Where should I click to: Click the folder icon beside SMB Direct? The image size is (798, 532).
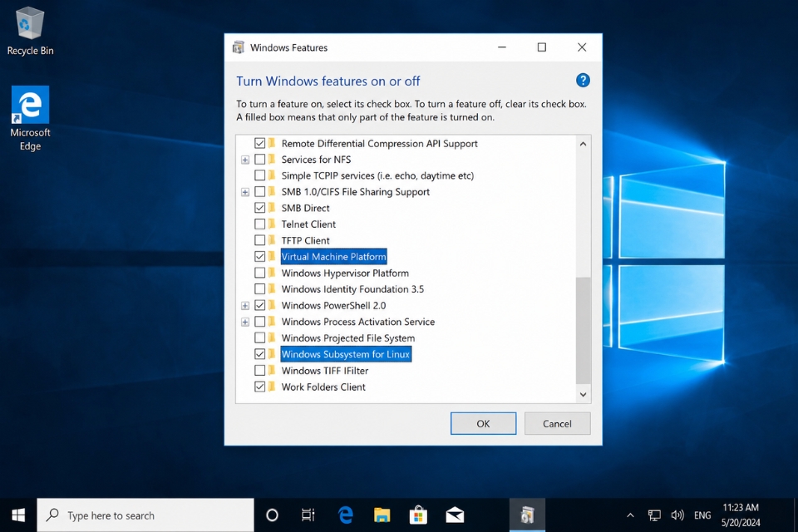pos(273,208)
